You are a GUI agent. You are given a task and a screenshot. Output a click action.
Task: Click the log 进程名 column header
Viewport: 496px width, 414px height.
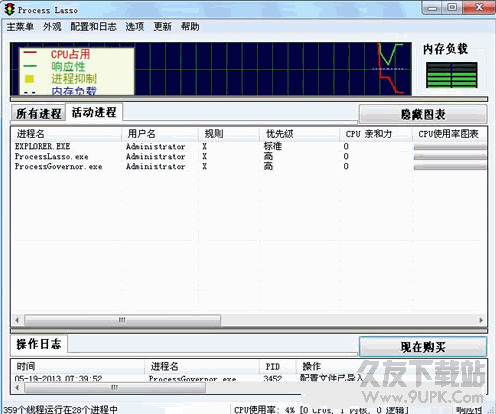click(202, 366)
